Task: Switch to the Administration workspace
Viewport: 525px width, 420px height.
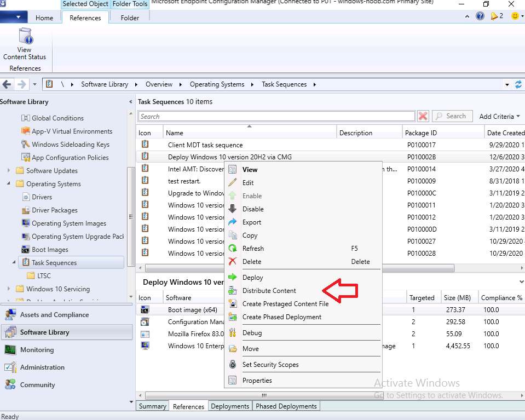Action: [67, 367]
